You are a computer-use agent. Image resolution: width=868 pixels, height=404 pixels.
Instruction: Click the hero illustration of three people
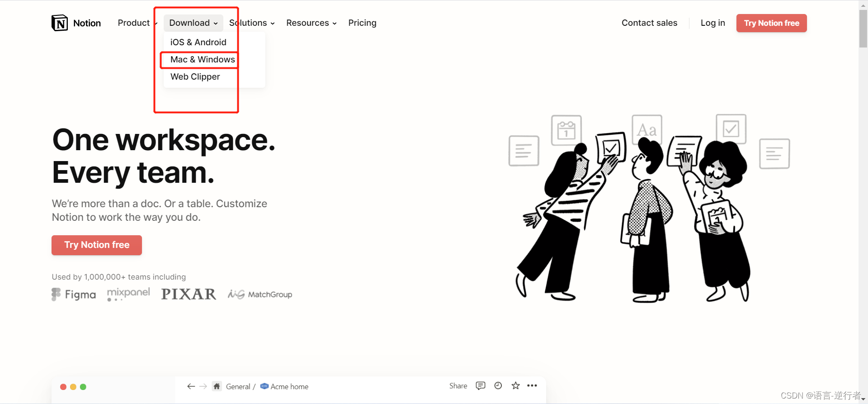[649, 209]
